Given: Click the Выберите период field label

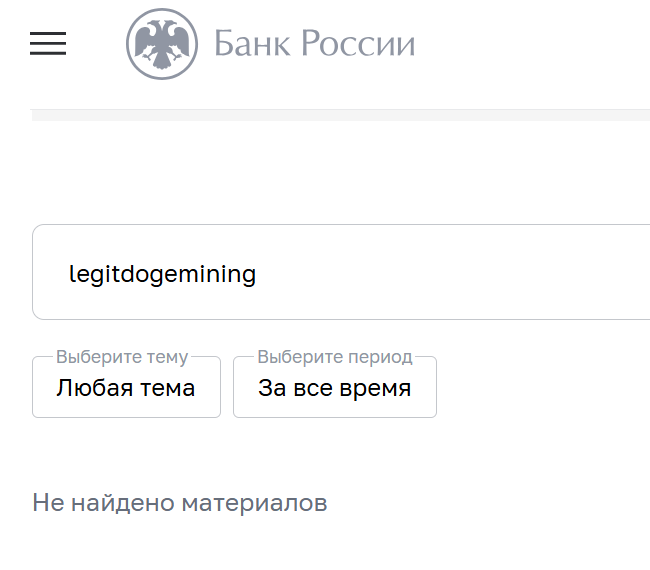Looking at the screenshot, I should 334,357.
